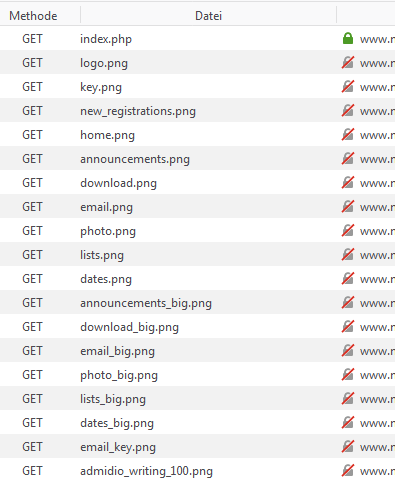Click the insecure lock icon beside download_big.png
The image size is (395, 481).
348,326
